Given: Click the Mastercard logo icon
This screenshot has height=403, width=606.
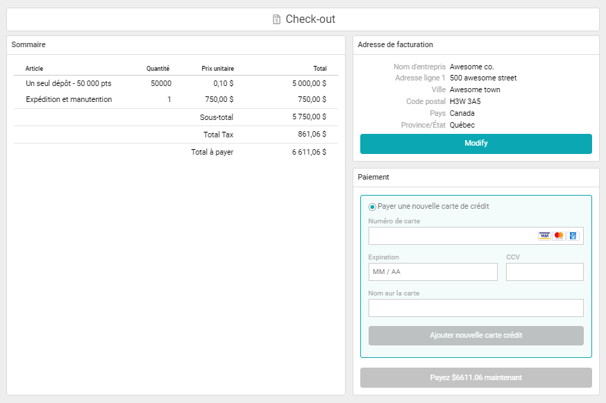Looking at the screenshot, I should coord(559,236).
